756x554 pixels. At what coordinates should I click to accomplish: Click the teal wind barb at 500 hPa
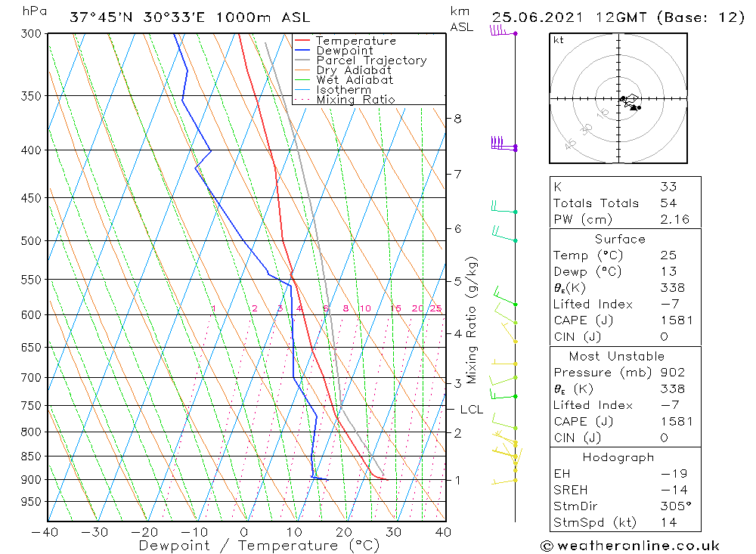pos(504,234)
